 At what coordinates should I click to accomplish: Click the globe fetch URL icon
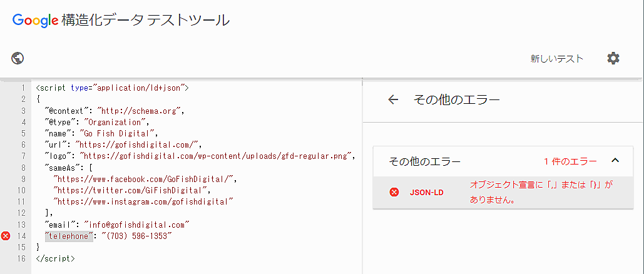18,58
